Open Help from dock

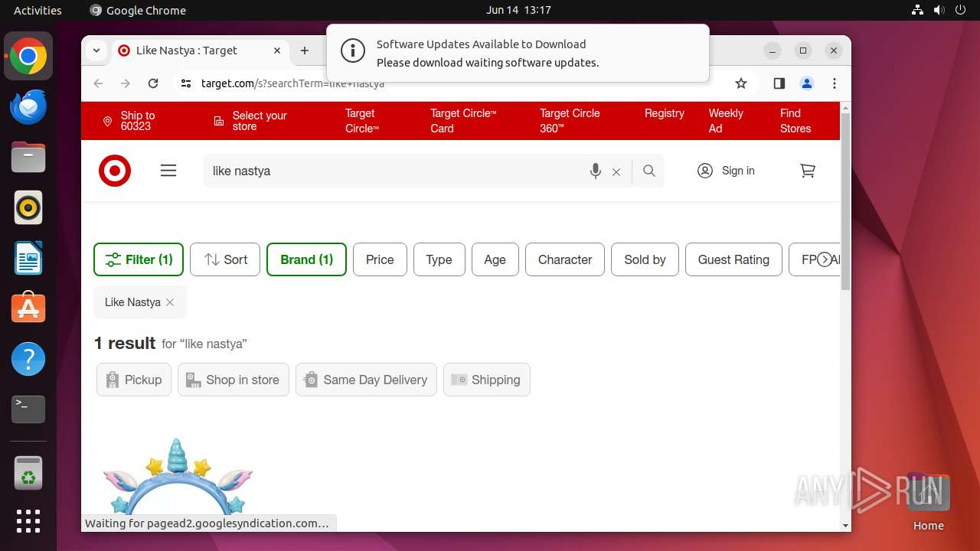(28, 359)
